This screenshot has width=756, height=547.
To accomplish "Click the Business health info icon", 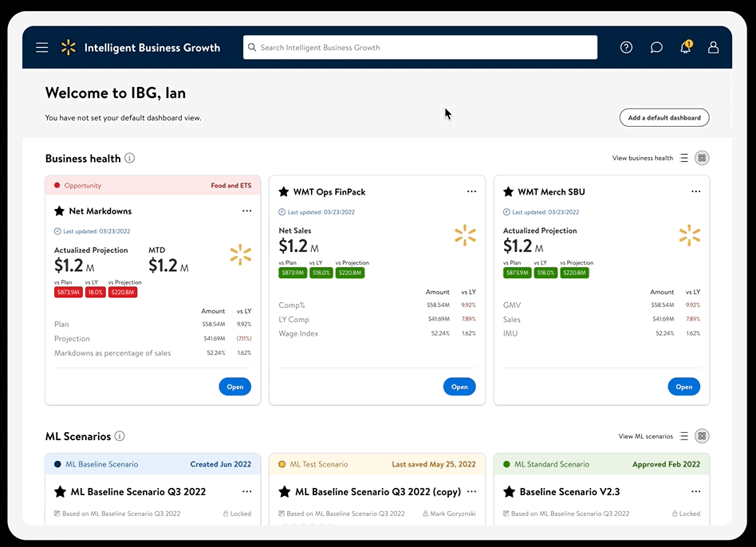I will tap(130, 158).
